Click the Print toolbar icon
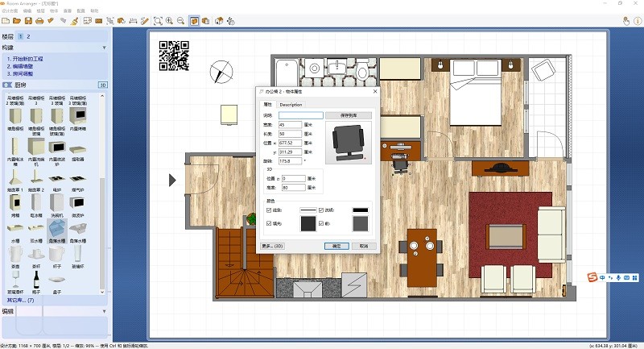The image size is (644, 349). pyautogui.click(x=39, y=19)
